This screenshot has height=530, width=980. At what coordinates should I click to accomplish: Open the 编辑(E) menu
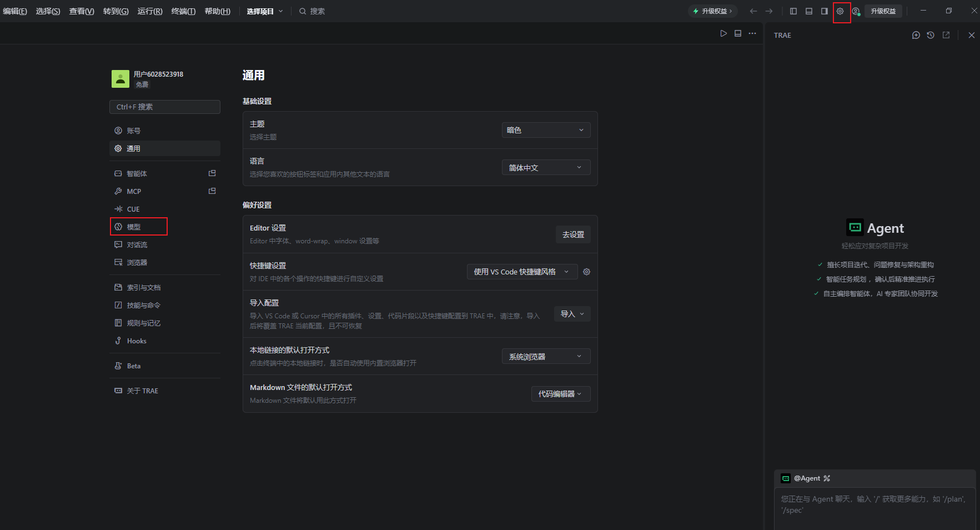pyautogui.click(x=15, y=11)
